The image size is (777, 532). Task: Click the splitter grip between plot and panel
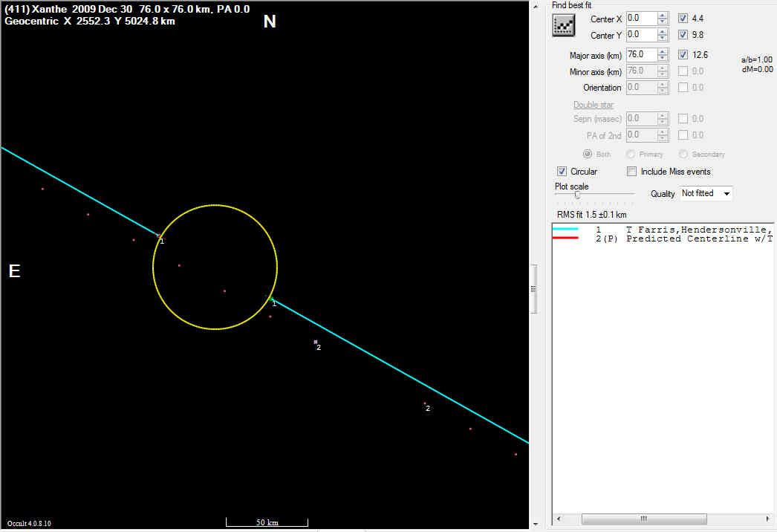[x=533, y=288]
